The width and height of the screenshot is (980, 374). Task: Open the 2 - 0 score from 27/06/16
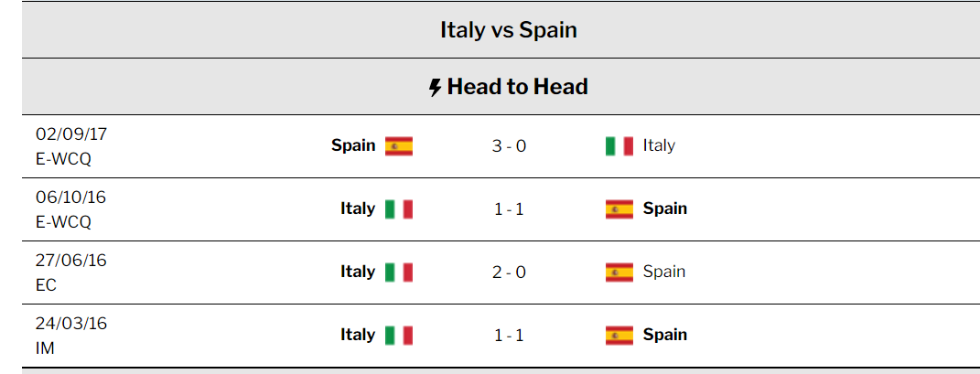[x=509, y=272]
